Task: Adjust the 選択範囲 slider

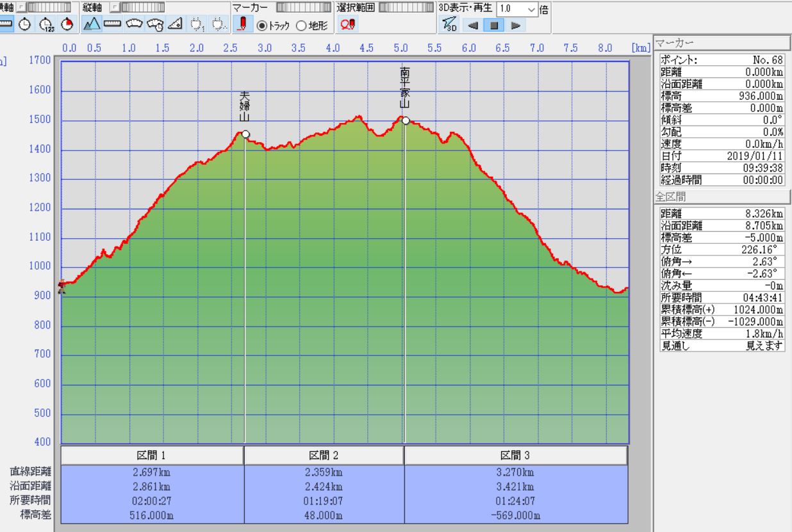Action: (406, 7)
